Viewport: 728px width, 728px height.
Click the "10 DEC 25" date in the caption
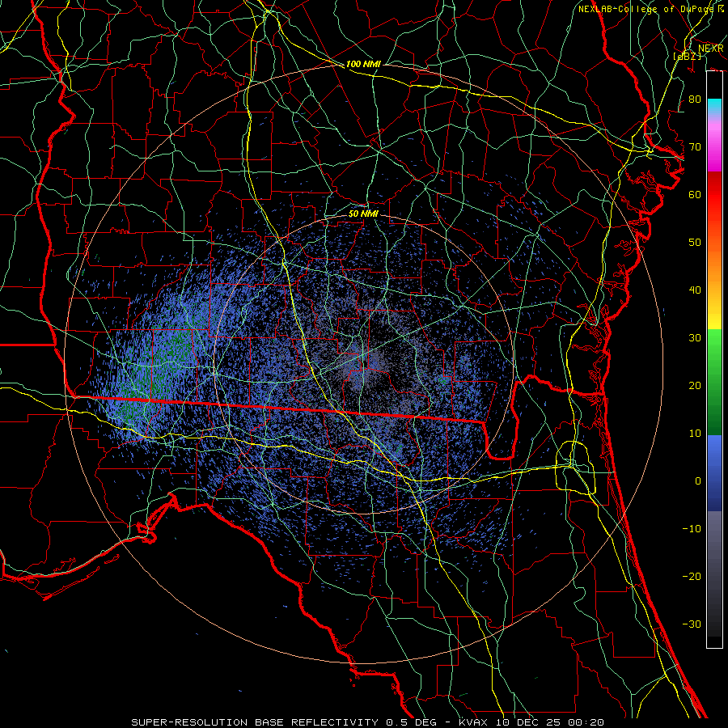click(529, 722)
